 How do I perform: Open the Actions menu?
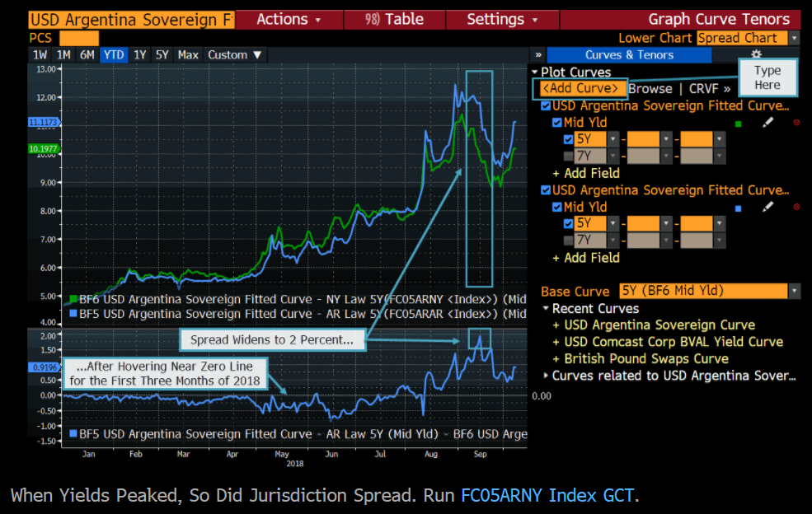tap(288, 19)
